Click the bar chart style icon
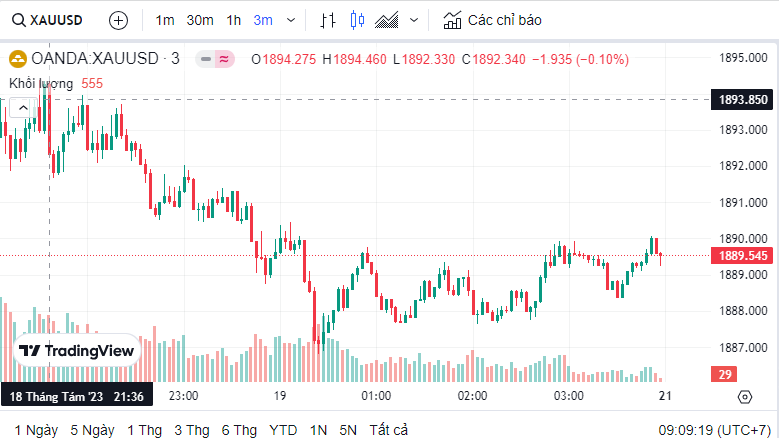 tap(328, 20)
